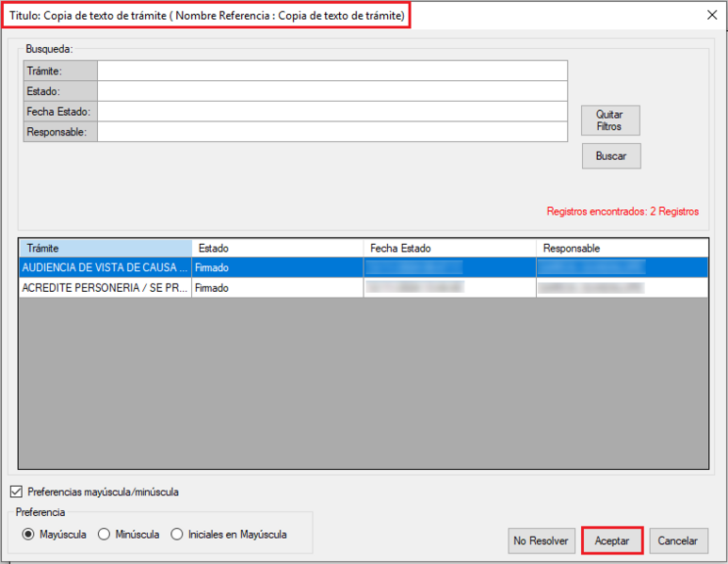Image resolution: width=728 pixels, height=564 pixels.
Task: Choose Iniciales en Mayúscula radio option
Action: (x=177, y=535)
